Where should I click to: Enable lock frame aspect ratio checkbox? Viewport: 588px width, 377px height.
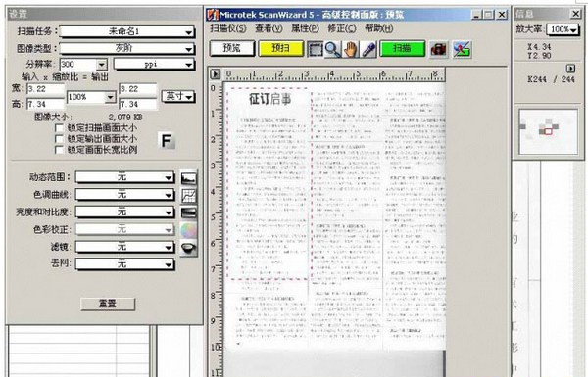point(59,150)
